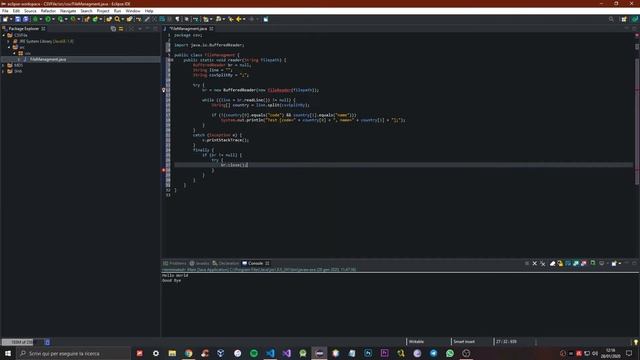
Task: Collapse the csv package node
Action: click(14, 53)
